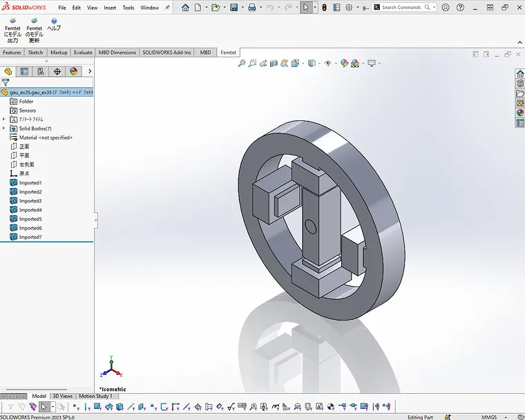Screen dimensions: 525x420
Task: Open the DisplayManager color ball tab
Action: click(x=73, y=71)
